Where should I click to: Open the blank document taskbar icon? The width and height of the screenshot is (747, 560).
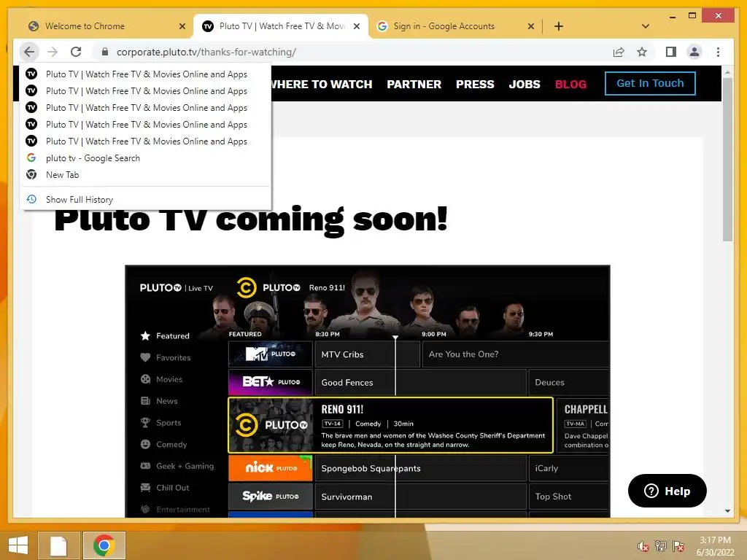tap(58, 545)
